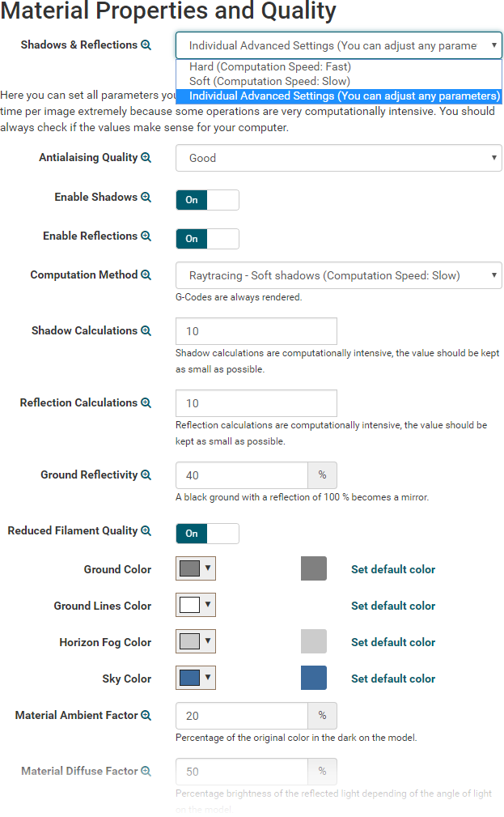Click the magnifier icon beside Shadows & Reflections
Viewport: 504px width, 817px height.
[146, 45]
